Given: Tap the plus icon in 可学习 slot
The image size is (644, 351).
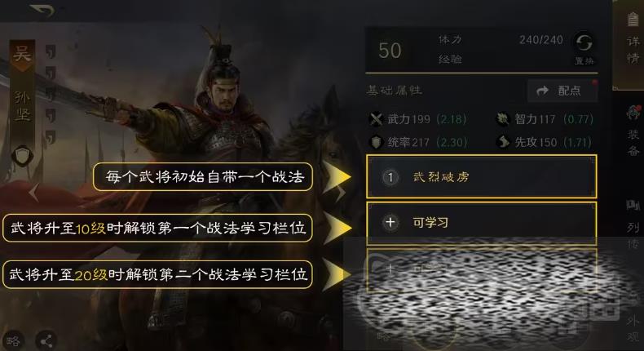Looking at the screenshot, I should coord(390,223).
